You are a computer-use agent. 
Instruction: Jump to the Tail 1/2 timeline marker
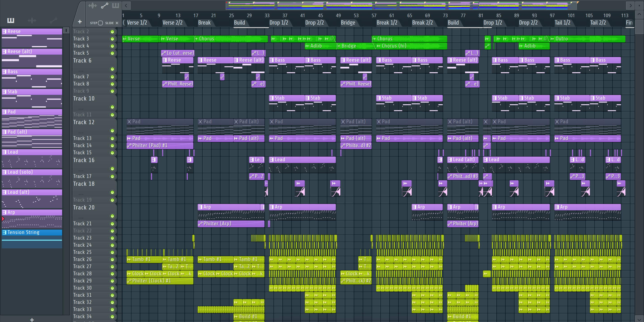[562, 23]
